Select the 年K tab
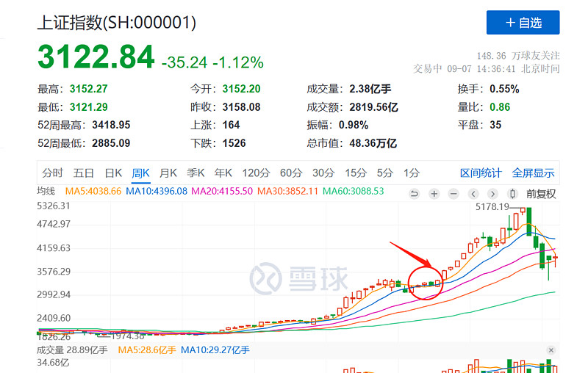Viewport: 588px width, 373px height. pos(223,173)
